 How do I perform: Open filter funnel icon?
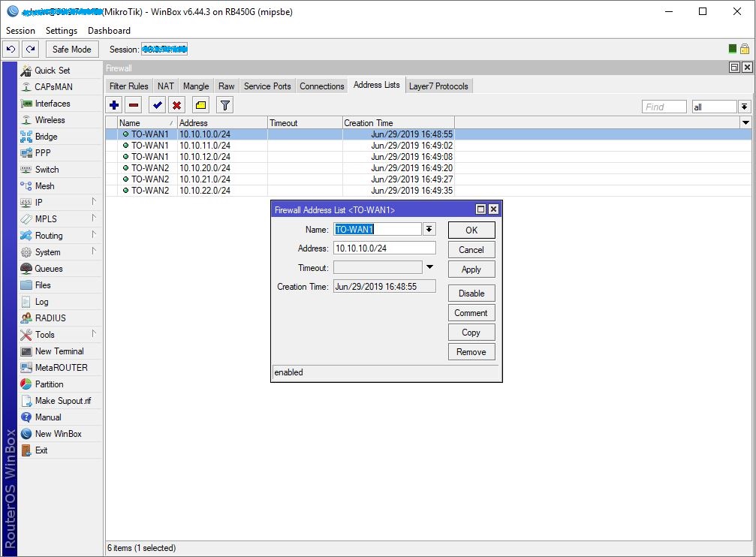pos(224,104)
